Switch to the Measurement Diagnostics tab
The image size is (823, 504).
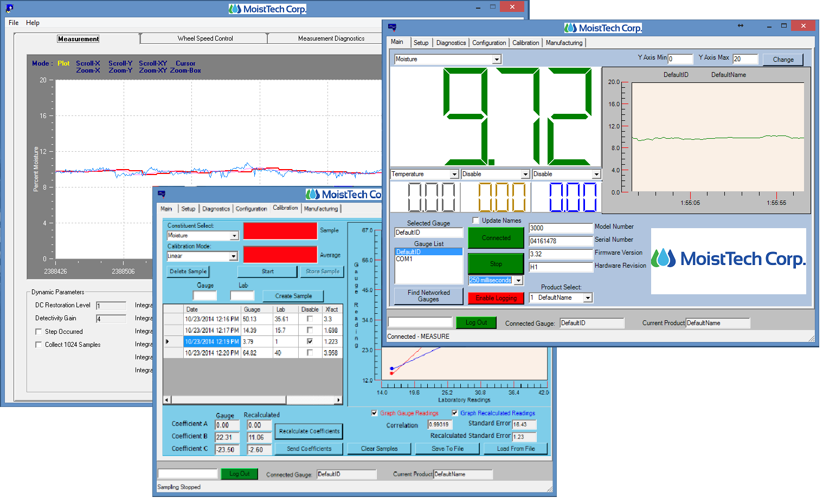[x=331, y=38]
